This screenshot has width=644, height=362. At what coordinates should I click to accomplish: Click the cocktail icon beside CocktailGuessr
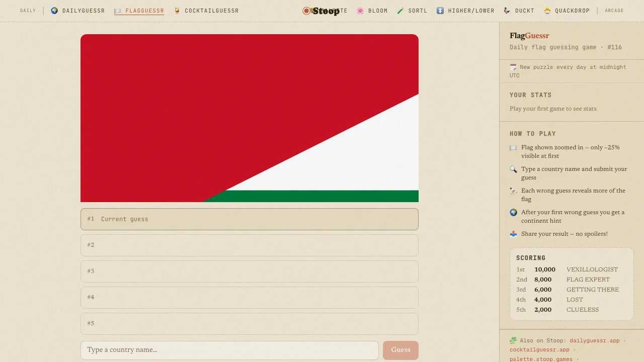[177, 11]
